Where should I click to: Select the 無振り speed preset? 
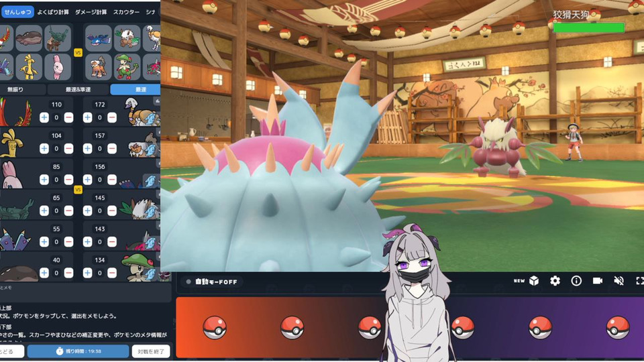point(15,89)
